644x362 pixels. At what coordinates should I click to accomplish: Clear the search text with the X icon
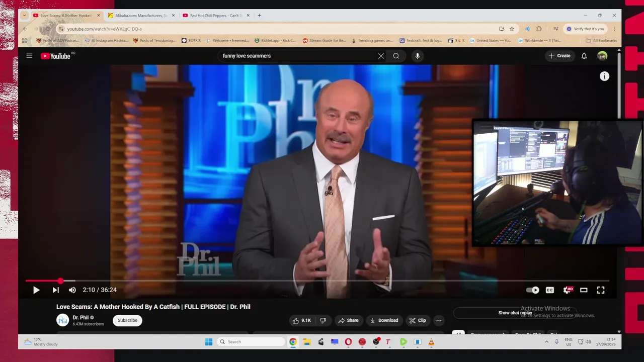381,56
